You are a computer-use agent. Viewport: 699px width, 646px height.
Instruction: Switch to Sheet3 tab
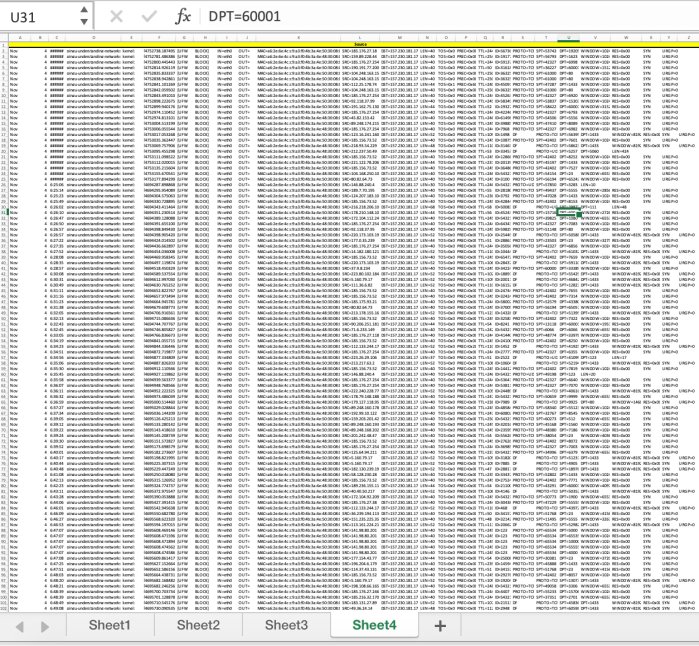pyautogui.click(x=286, y=625)
